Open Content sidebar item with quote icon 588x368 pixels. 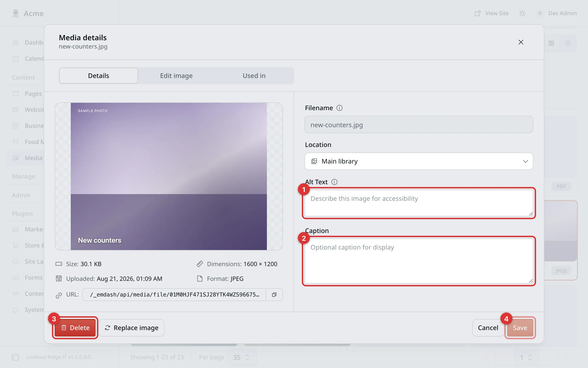click(x=26, y=293)
